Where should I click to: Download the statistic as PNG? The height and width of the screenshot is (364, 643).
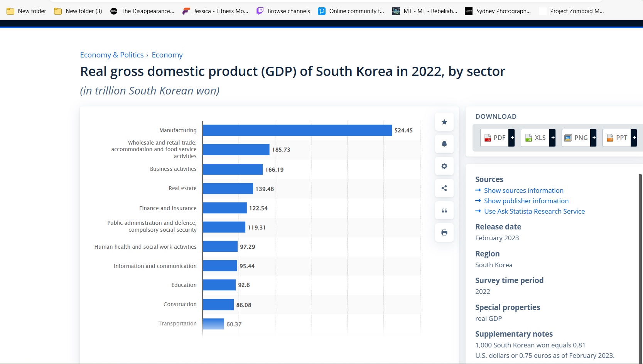[x=576, y=138]
